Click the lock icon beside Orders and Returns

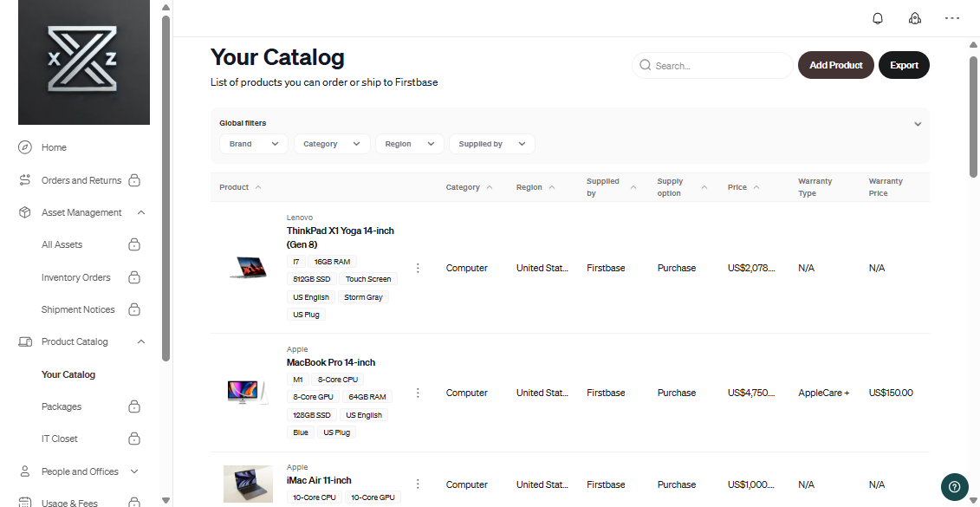click(133, 180)
